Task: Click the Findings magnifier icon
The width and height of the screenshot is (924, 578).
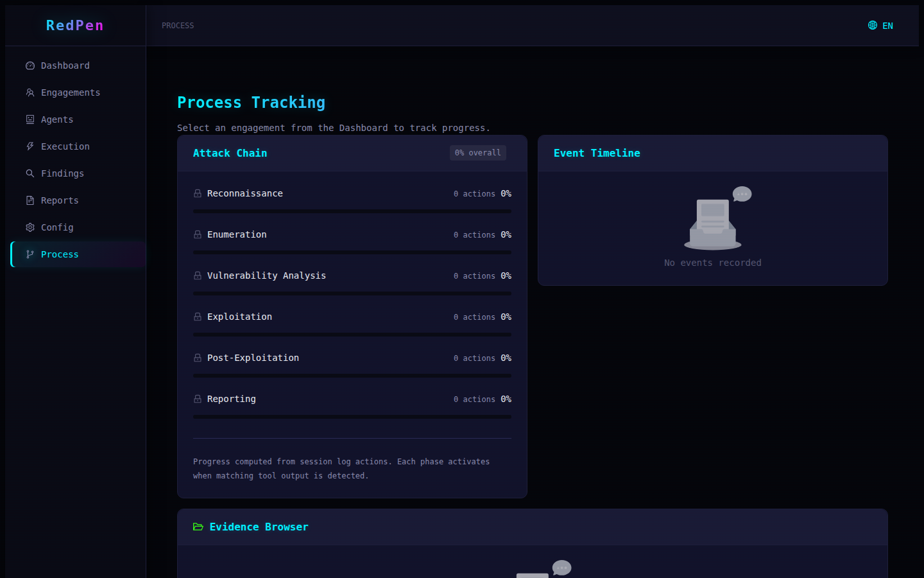Action: 30,173
